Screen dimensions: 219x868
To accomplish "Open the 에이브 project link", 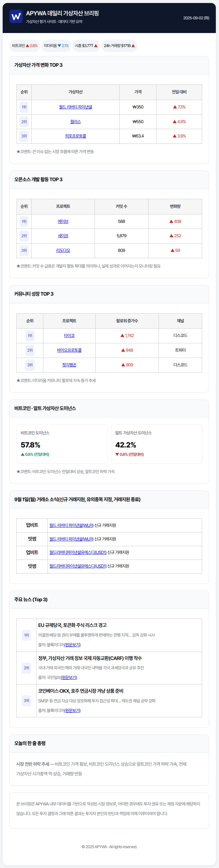I will 63,221.
